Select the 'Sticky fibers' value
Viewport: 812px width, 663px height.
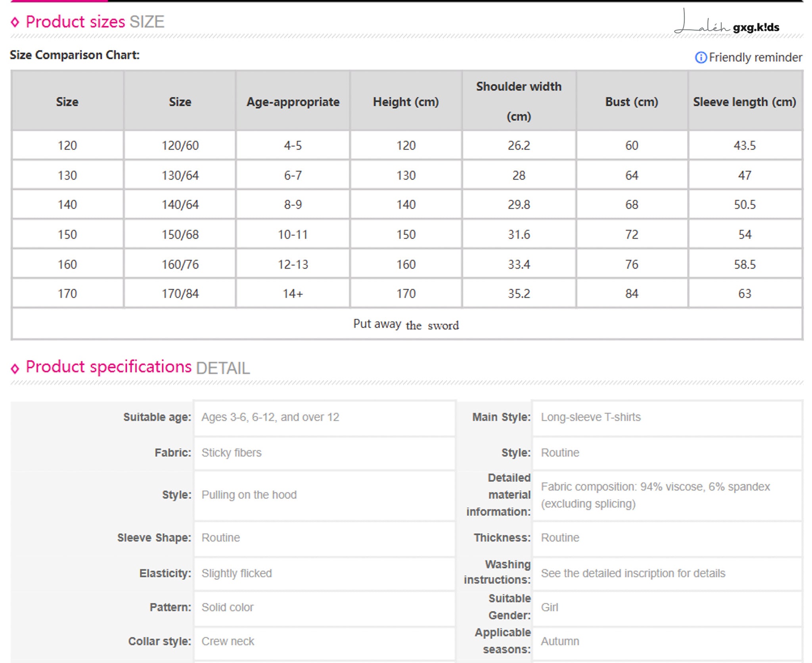(x=232, y=453)
